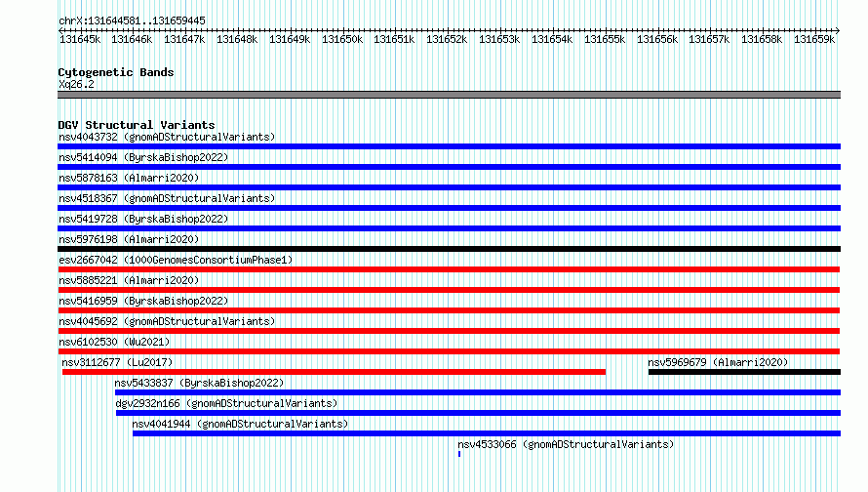Open the nsv5433837 ByrskaBishop2022 label
Viewport: 868px width, 492px height.
coord(199,383)
